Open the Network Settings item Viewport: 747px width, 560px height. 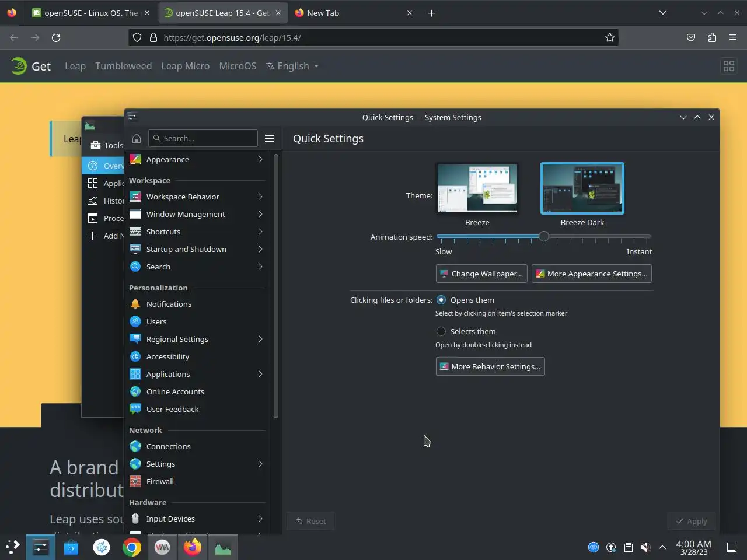196,464
